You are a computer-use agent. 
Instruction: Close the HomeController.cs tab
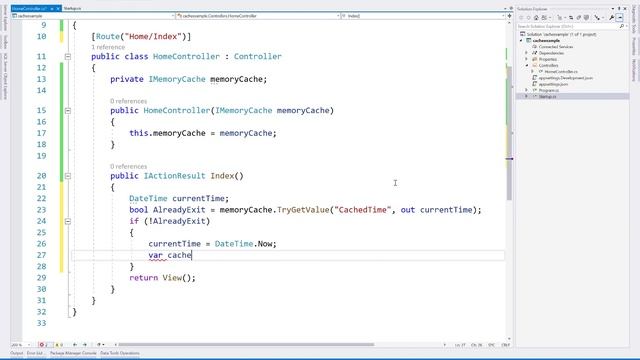58,8
